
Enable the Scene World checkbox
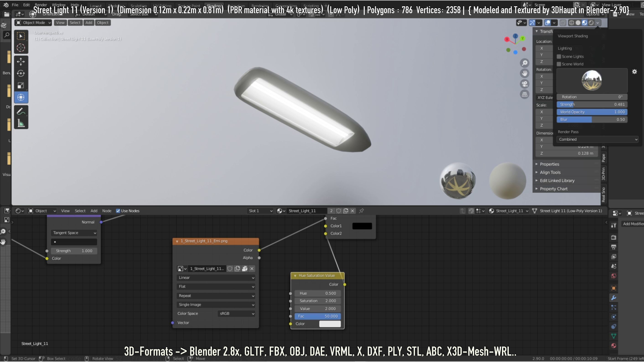pyautogui.click(x=559, y=64)
